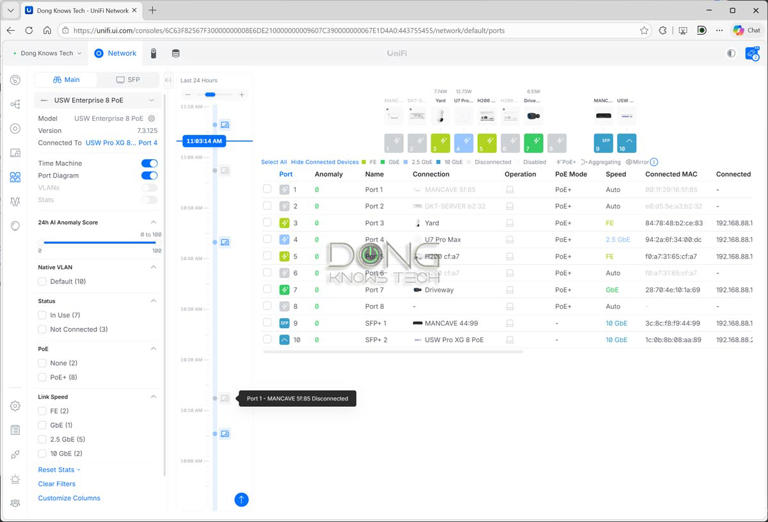Image resolution: width=768 pixels, height=522 pixels.
Task: Check the In Use (7) filter
Action: click(x=42, y=315)
